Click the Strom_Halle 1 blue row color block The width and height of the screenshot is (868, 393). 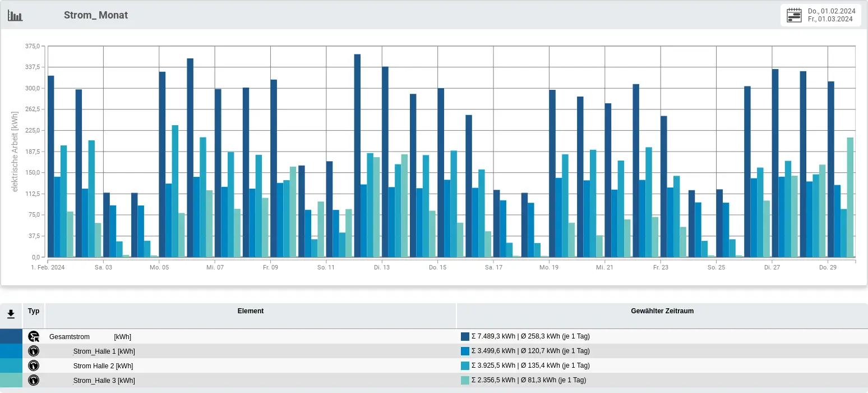click(11, 351)
